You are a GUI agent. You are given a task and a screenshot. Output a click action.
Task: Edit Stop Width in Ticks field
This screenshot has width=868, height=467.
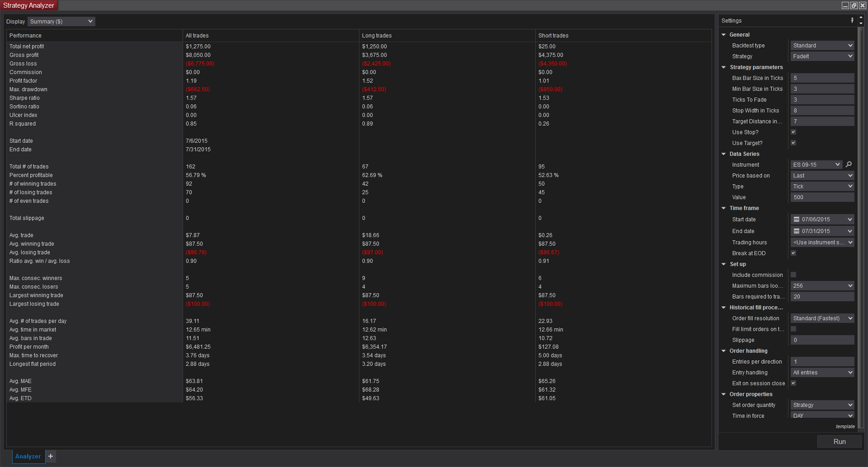pyautogui.click(x=822, y=111)
